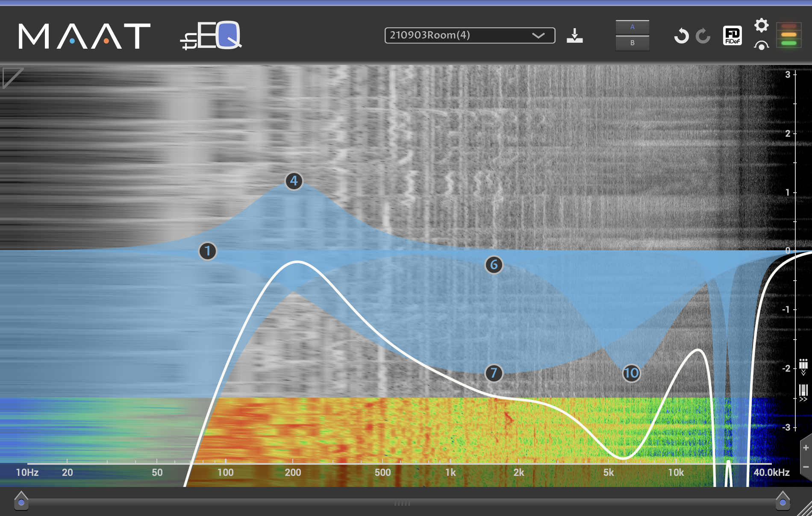
Task: Redo the last EQ change
Action: coord(703,36)
